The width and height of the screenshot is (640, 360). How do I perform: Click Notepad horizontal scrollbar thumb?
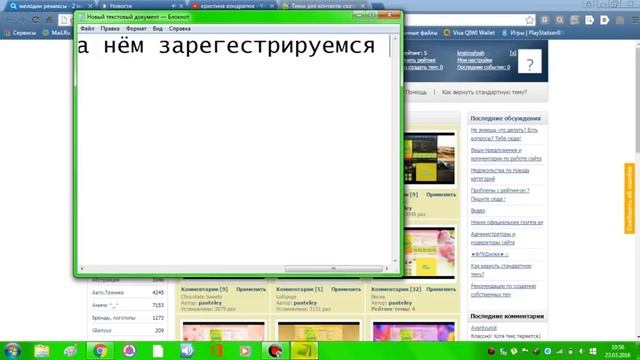point(333,269)
